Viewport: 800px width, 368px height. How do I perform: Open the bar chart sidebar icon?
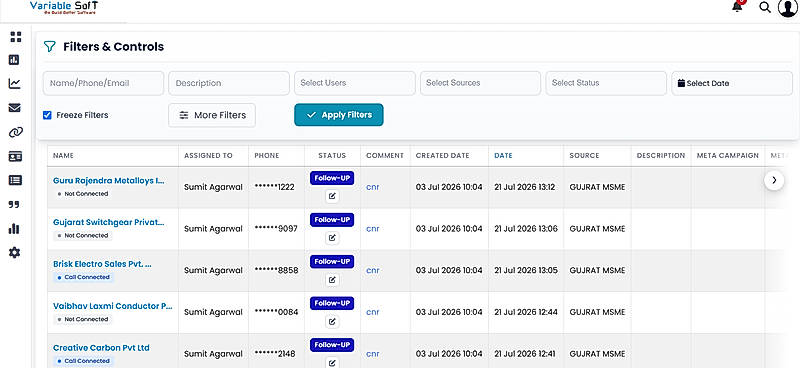[14, 228]
